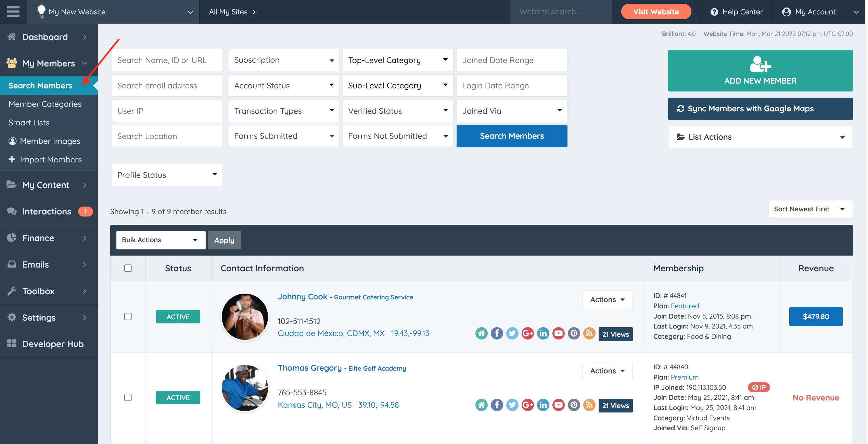868x444 pixels.
Task: Click the Search Members button
Action: pyautogui.click(x=511, y=136)
